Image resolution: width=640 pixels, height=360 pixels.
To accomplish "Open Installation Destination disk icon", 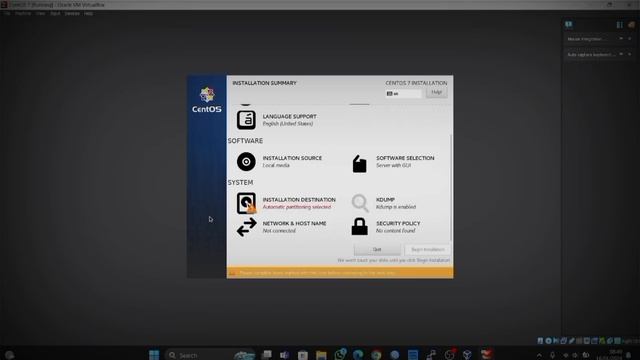I will 246,203.
